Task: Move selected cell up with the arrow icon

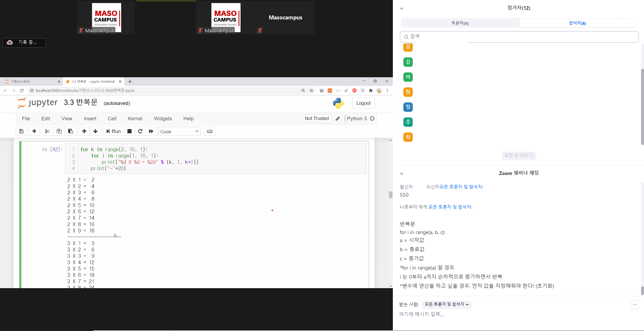Action: 84,131
